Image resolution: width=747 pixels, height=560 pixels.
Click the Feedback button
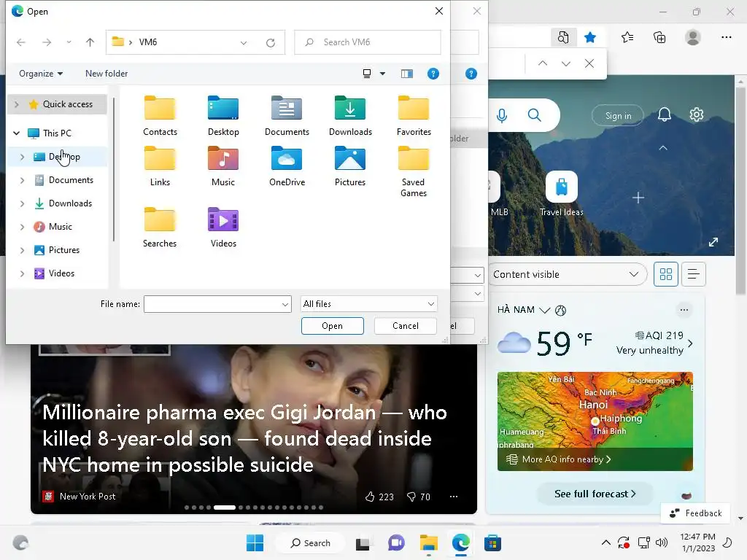695,513
